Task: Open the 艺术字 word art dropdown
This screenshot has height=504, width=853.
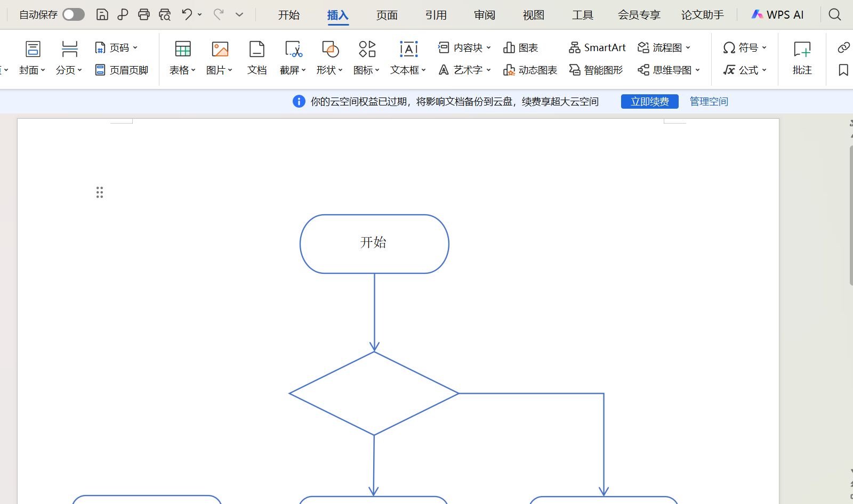Action: [x=464, y=70]
